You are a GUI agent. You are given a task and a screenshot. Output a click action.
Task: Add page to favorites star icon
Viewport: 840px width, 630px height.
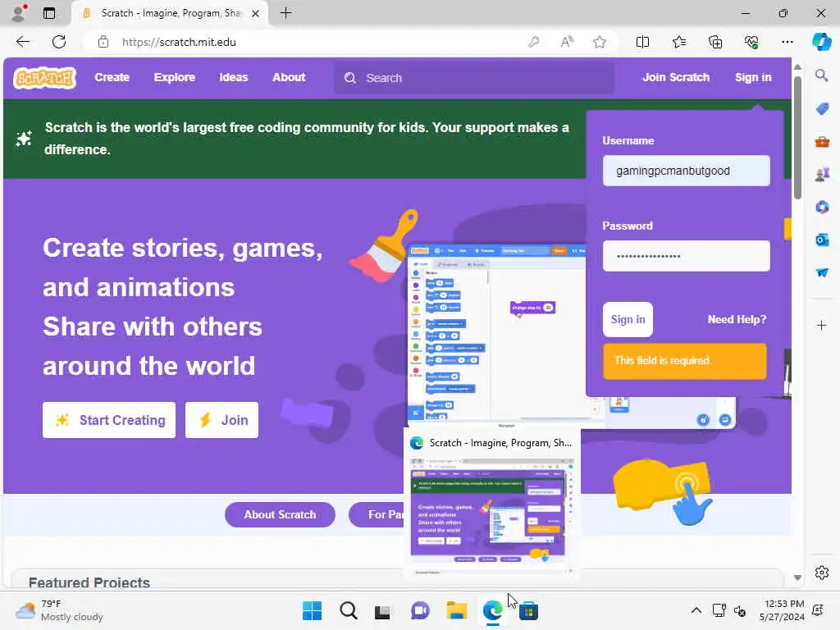(x=600, y=42)
